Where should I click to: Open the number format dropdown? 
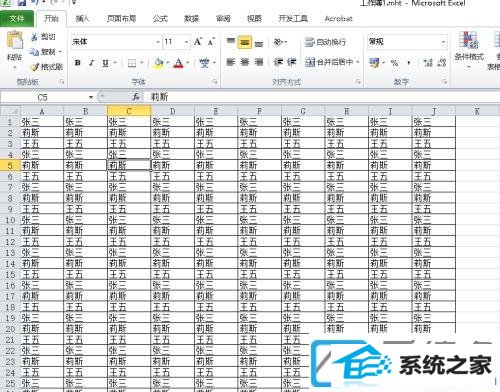443,42
